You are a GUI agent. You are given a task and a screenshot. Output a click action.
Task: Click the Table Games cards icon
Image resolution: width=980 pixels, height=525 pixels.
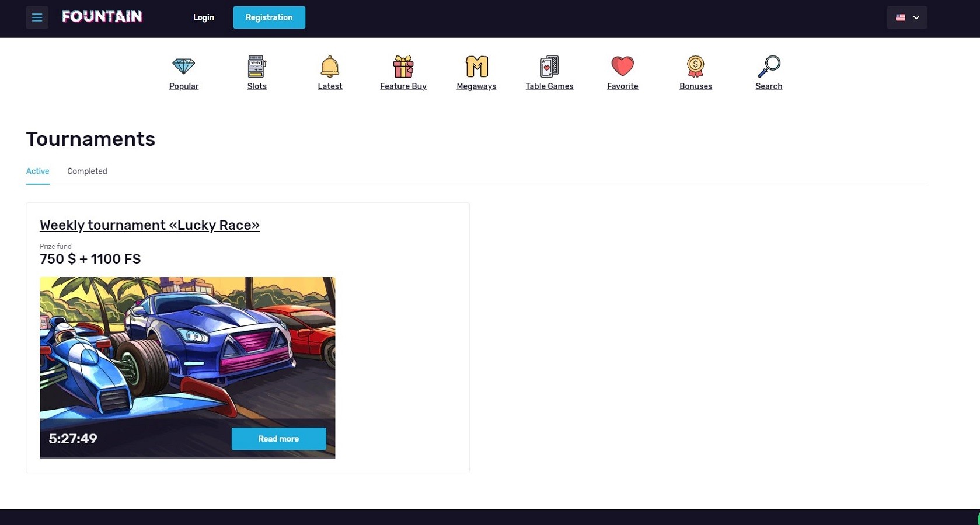coord(549,66)
